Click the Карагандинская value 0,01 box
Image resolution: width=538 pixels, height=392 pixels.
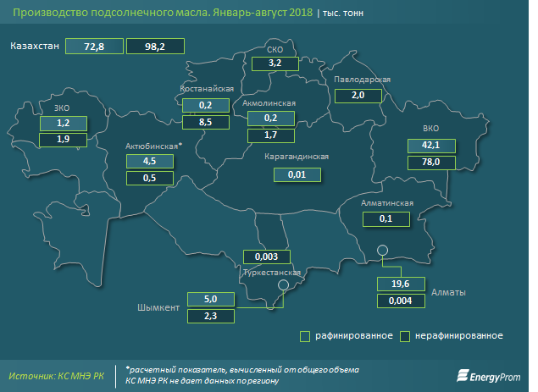click(x=297, y=174)
